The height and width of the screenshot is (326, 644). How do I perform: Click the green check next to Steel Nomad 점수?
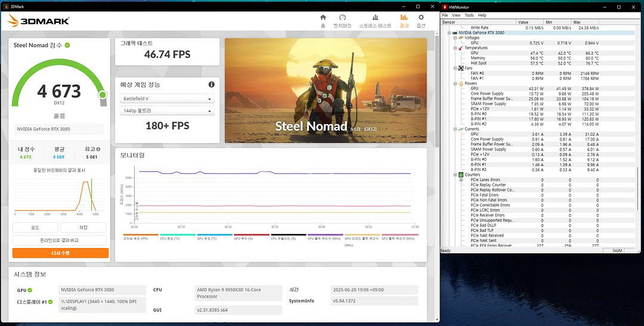click(x=67, y=45)
